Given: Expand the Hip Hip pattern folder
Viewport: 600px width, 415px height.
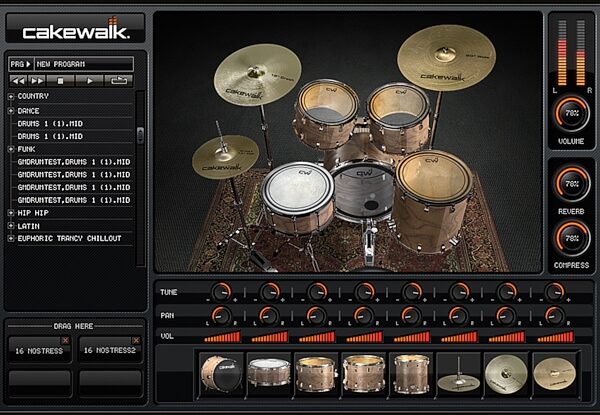Looking at the screenshot, I should 11,213.
